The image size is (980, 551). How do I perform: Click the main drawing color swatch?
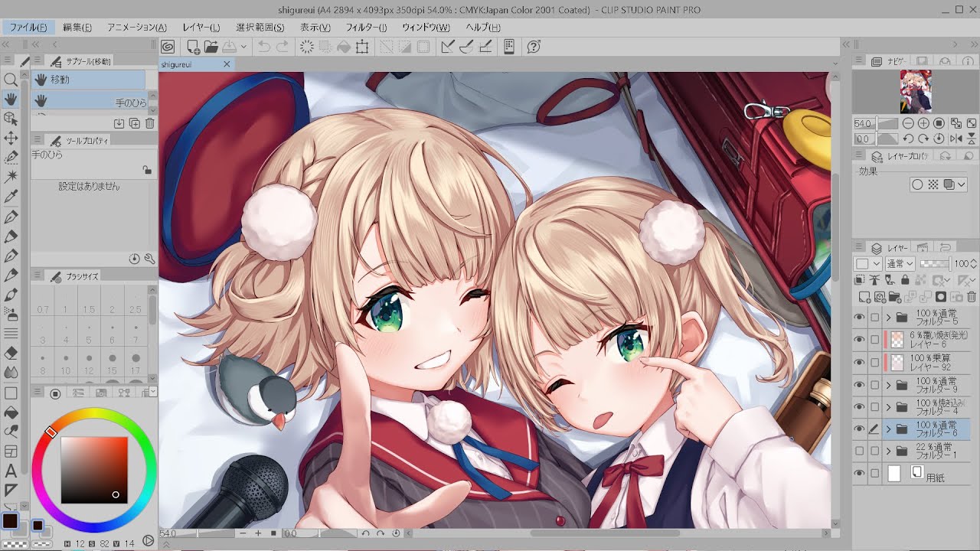click(x=10, y=521)
